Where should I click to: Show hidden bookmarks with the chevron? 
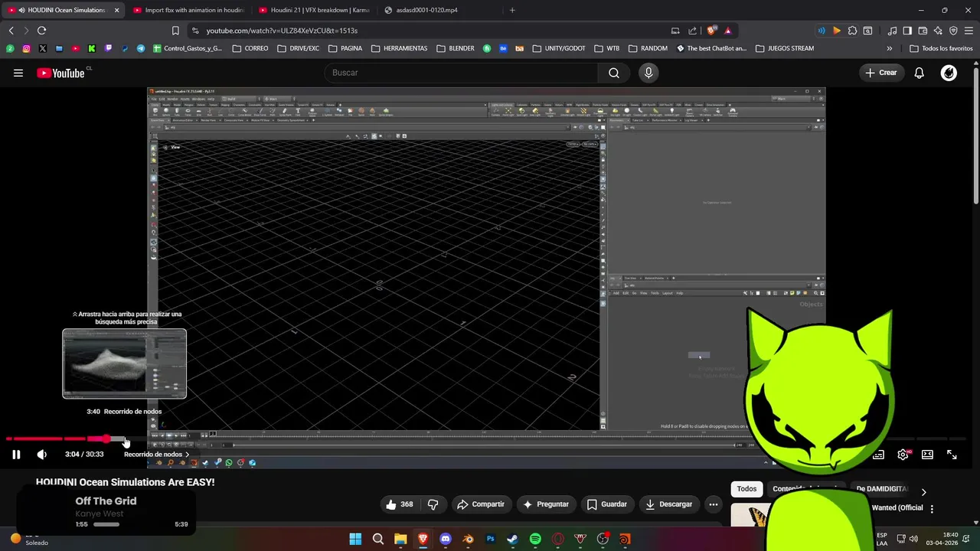pos(889,48)
